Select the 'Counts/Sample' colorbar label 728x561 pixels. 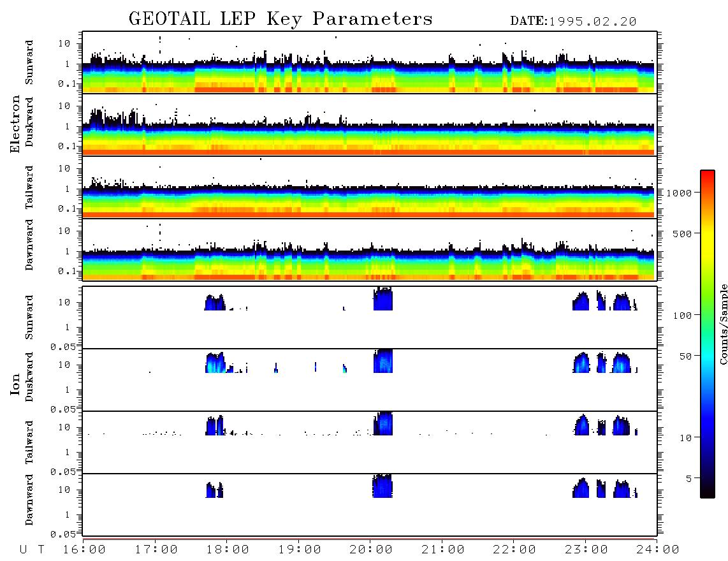(x=723, y=324)
